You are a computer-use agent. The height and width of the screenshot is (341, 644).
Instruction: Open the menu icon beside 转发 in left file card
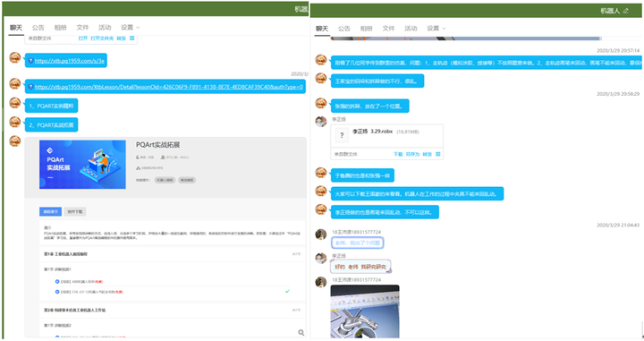click(x=131, y=38)
